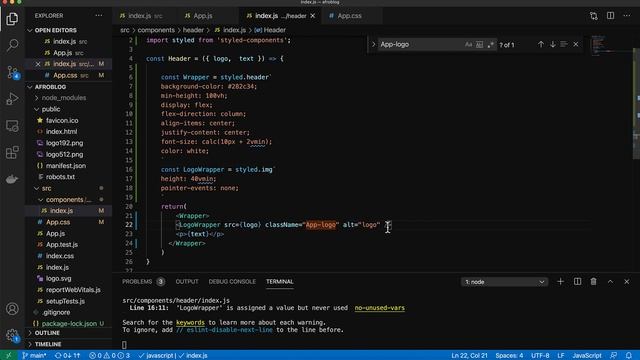This screenshot has width=640, height=360.
Task: Change language mode JavaScript in status bar
Action: pyautogui.click(x=587, y=356)
